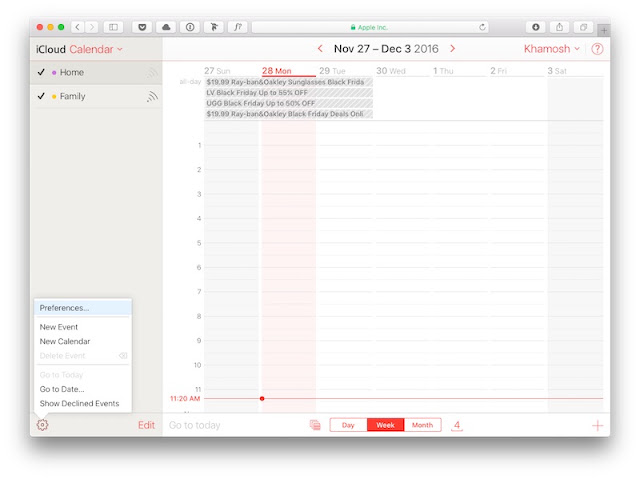Screen dimensions: 640x479
Task: Open the Ray-ban&Oakley Black Friday Deals event
Action: click(289, 114)
